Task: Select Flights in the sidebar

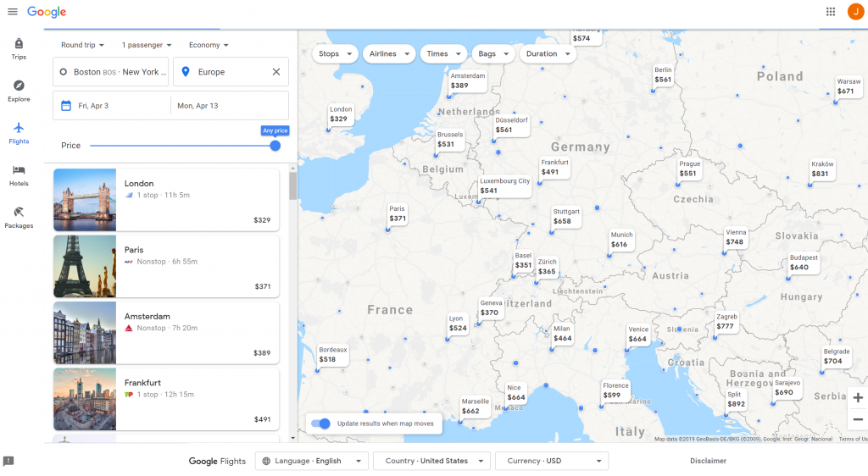Action: point(19,133)
